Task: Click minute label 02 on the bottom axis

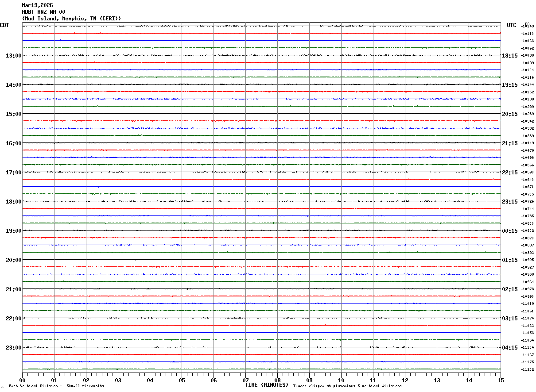Action: tap(86, 380)
